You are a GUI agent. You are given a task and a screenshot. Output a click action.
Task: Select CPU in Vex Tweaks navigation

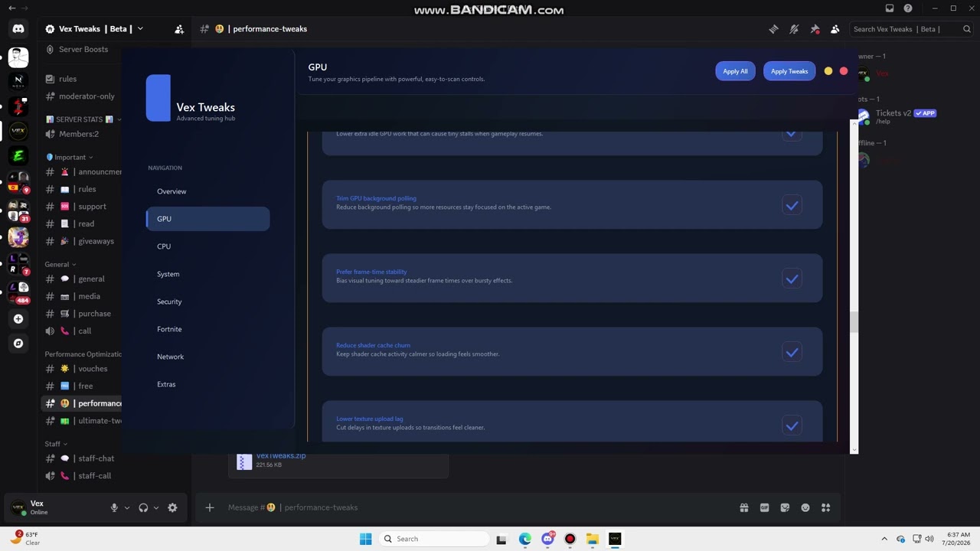[207, 246]
